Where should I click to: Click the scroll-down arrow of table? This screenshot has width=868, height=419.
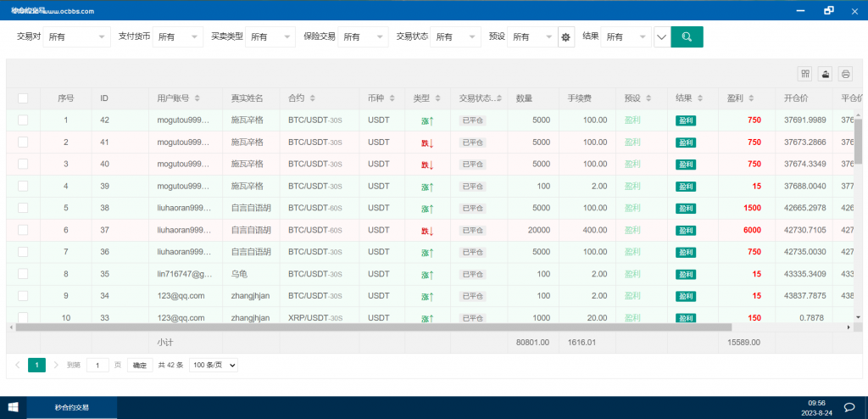pos(859,317)
